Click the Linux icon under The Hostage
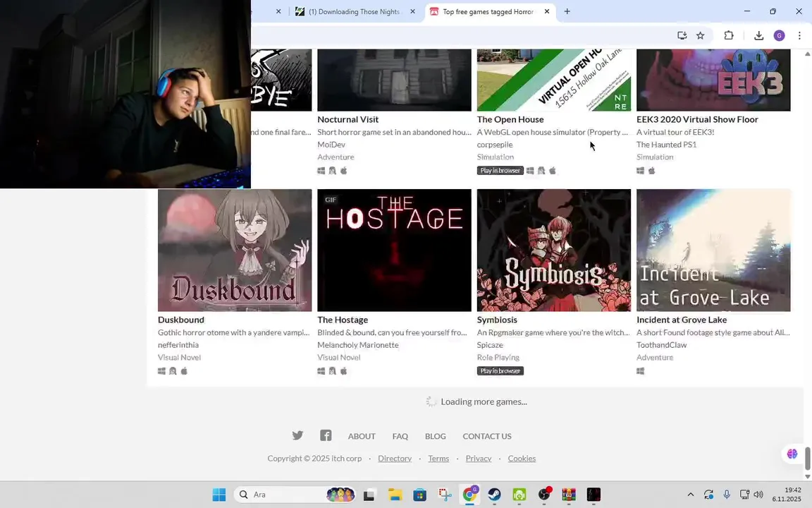Screen dimensions: 812x508 333,370
